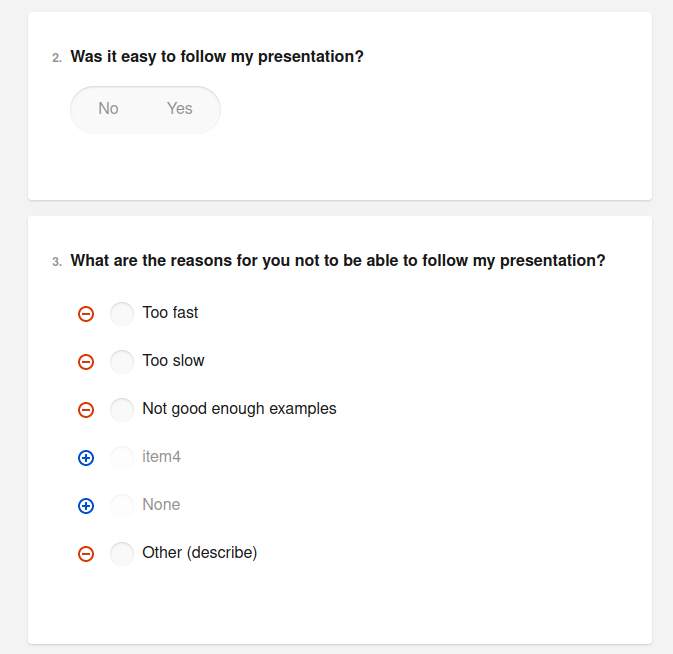Remove the 'Too slow' choice item

click(x=86, y=362)
